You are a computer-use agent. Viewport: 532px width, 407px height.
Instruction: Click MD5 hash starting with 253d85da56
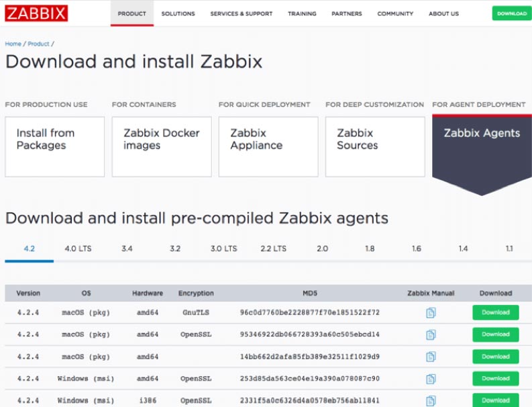click(x=310, y=379)
